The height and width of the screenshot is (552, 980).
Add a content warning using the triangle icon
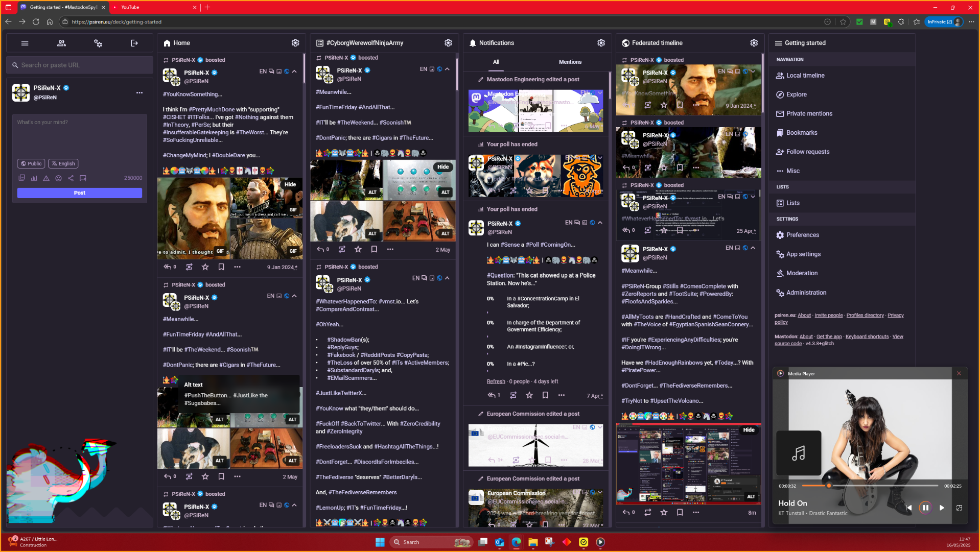tap(46, 178)
